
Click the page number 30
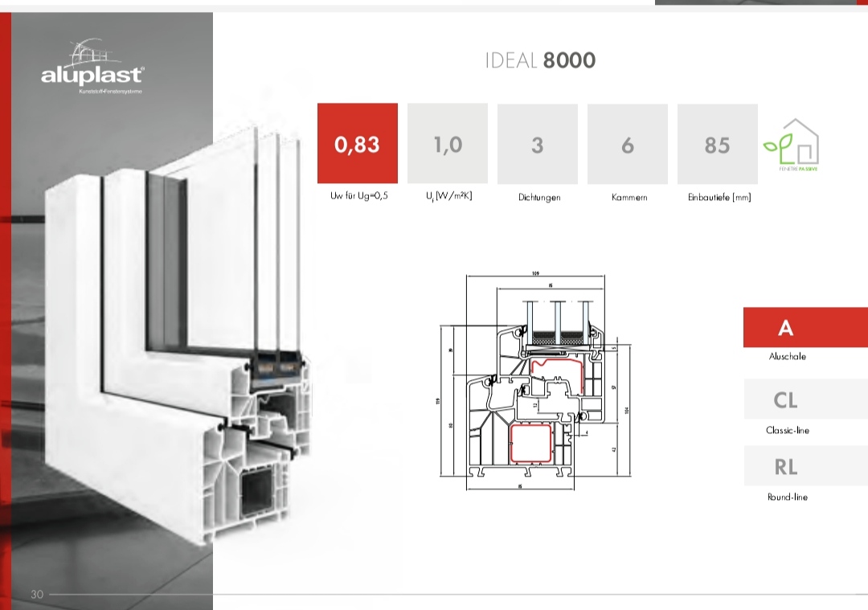[37, 595]
